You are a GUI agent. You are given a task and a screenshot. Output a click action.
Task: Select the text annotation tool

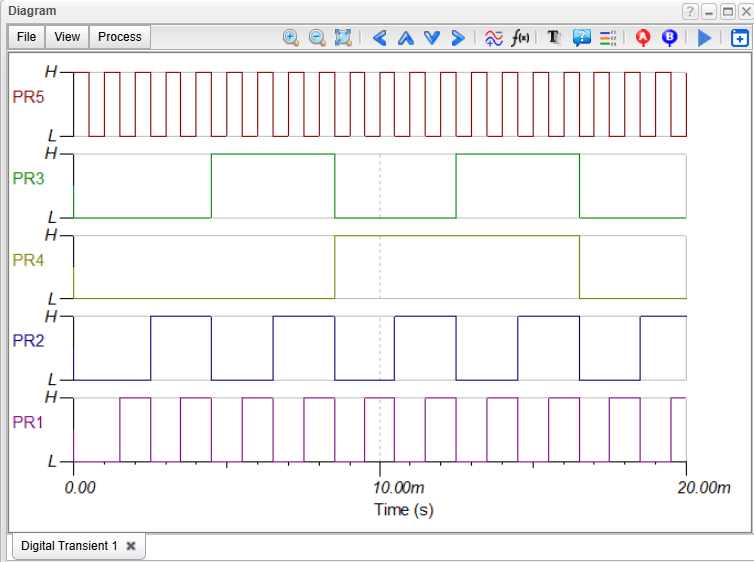click(x=555, y=37)
